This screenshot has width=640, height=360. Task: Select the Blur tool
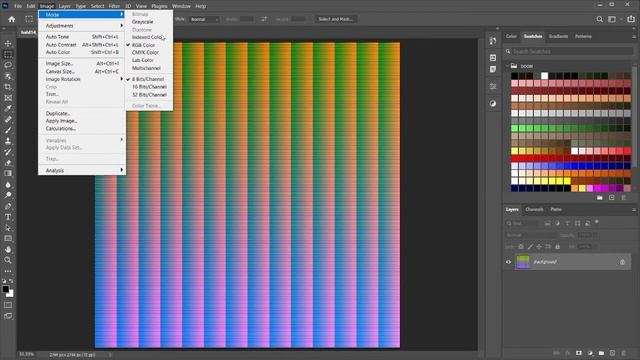pyautogui.click(x=8, y=184)
